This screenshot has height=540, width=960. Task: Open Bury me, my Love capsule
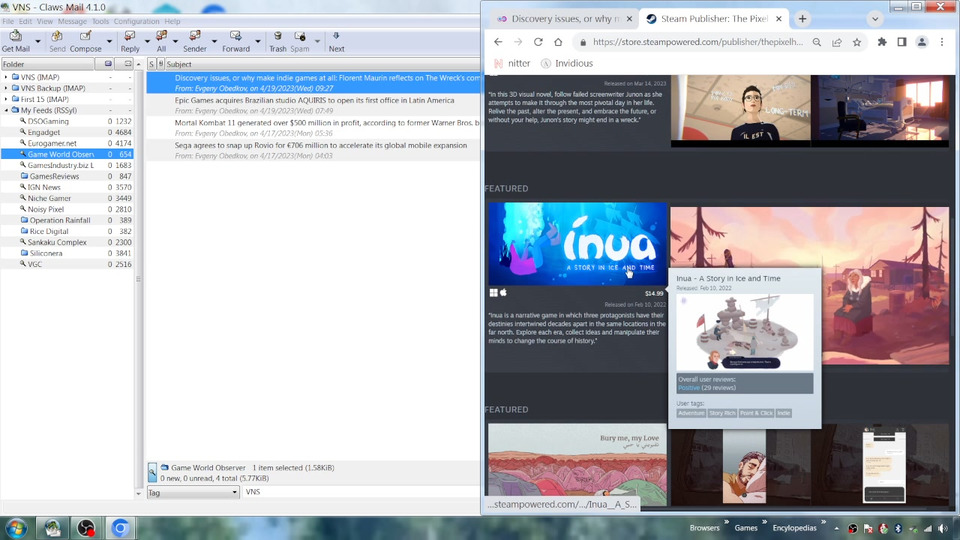(x=577, y=464)
